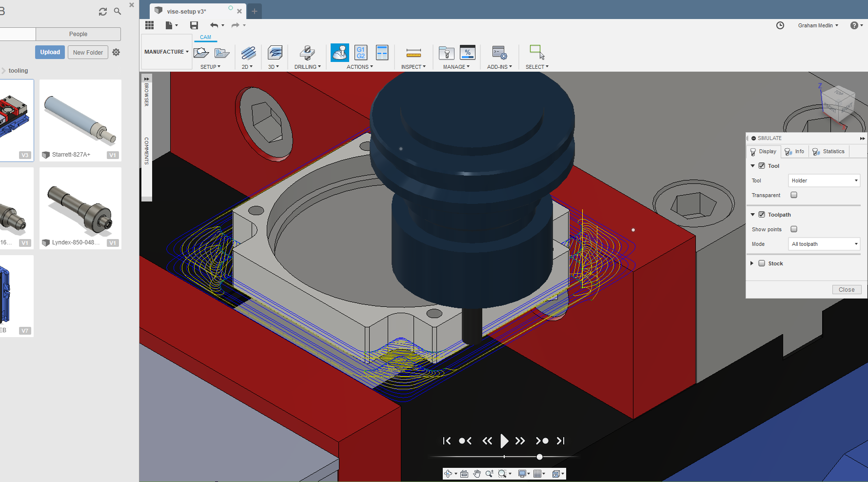
Task: Refresh the data panel
Action: click(x=103, y=12)
